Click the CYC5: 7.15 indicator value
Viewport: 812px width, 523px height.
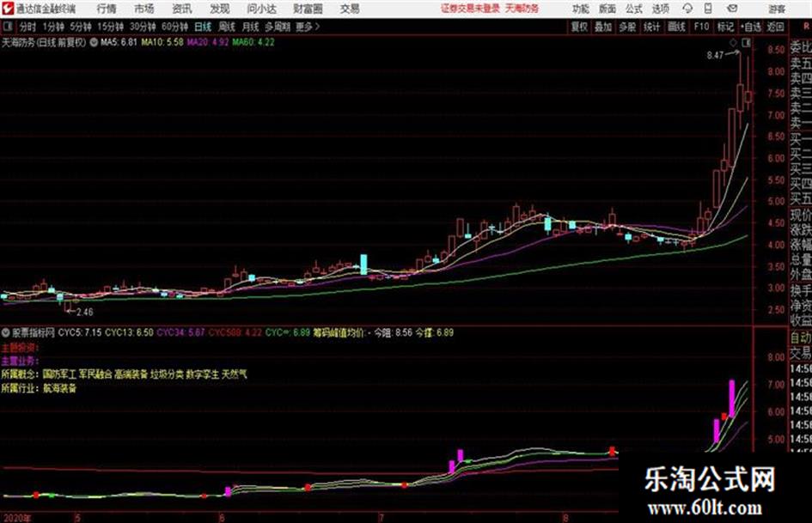(79, 332)
